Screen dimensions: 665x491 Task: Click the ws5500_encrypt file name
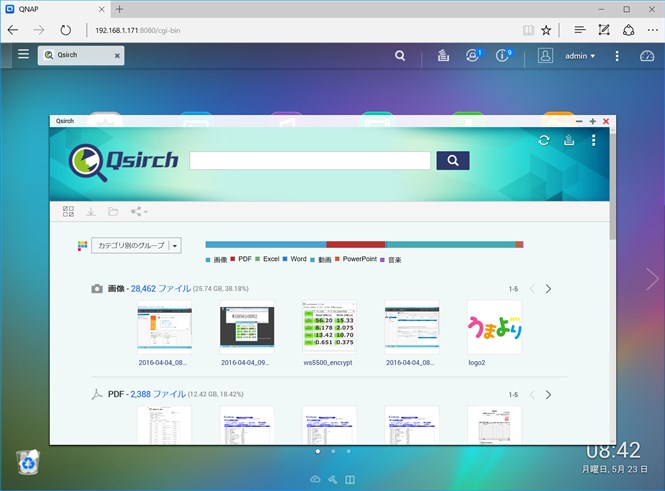[328, 363]
